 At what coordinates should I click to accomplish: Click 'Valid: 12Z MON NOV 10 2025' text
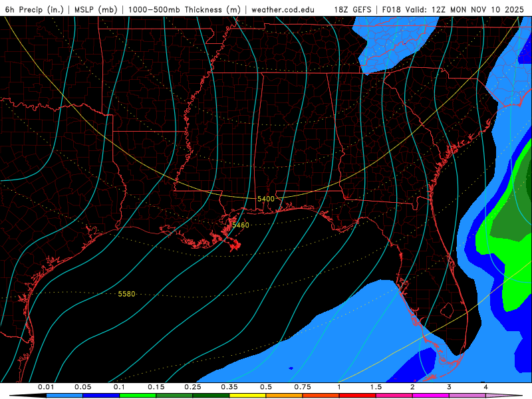tap(466, 10)
